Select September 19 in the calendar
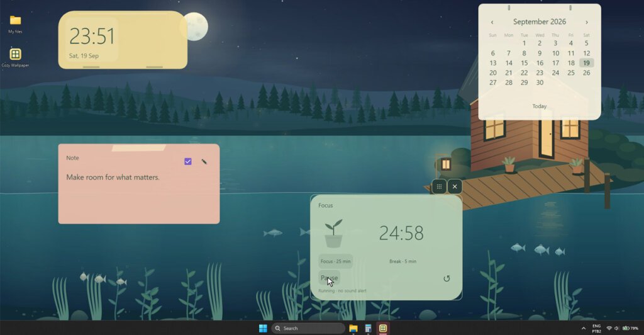Image resolution: width=644 pixels, height=335 pixels. tap(587, 63)
